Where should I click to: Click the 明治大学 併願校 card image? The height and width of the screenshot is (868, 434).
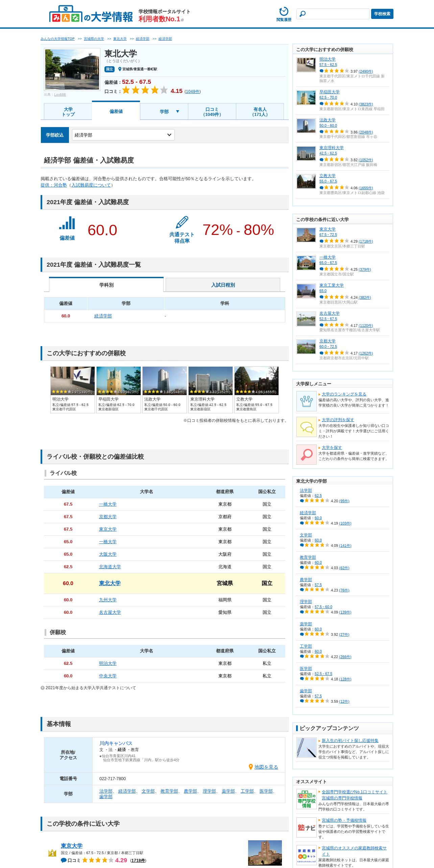[x=73, y=381]
